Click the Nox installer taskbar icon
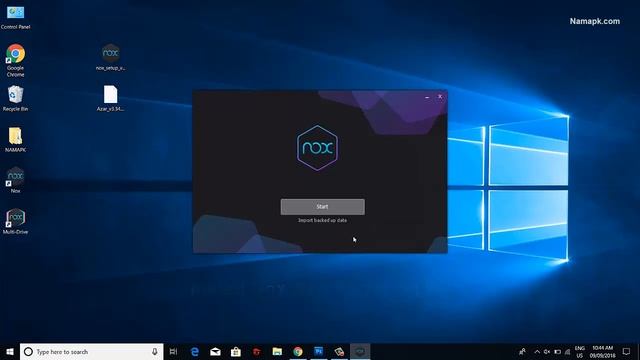640x360 pixels. [360, 351]
